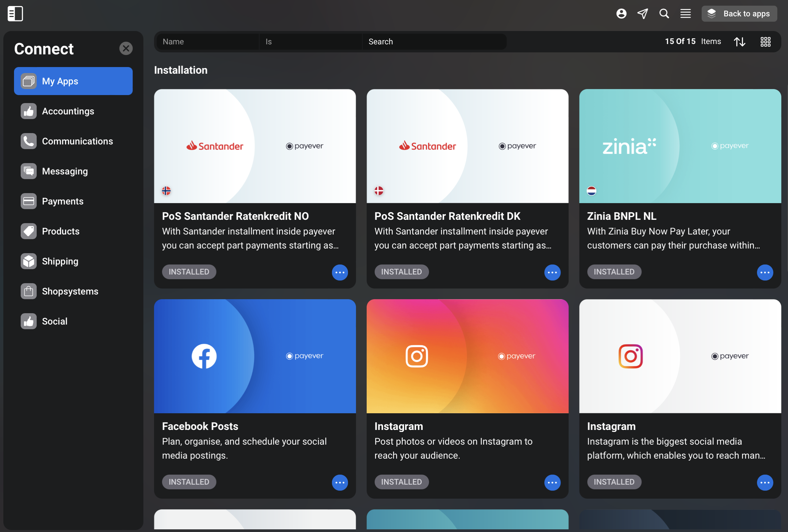Click the Netherlands flag on Zinia card
The image size is (788, 532).
pos(592,191)
